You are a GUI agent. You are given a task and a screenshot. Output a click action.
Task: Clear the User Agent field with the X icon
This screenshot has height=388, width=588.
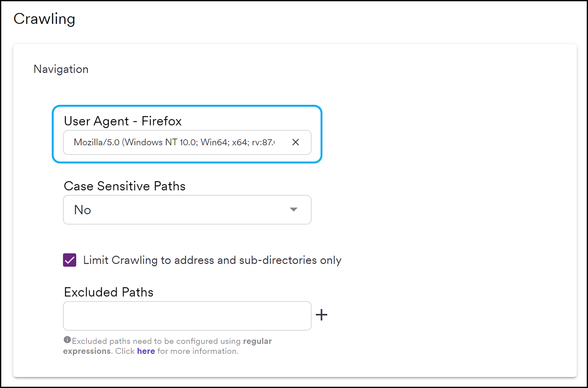point(295,142)
